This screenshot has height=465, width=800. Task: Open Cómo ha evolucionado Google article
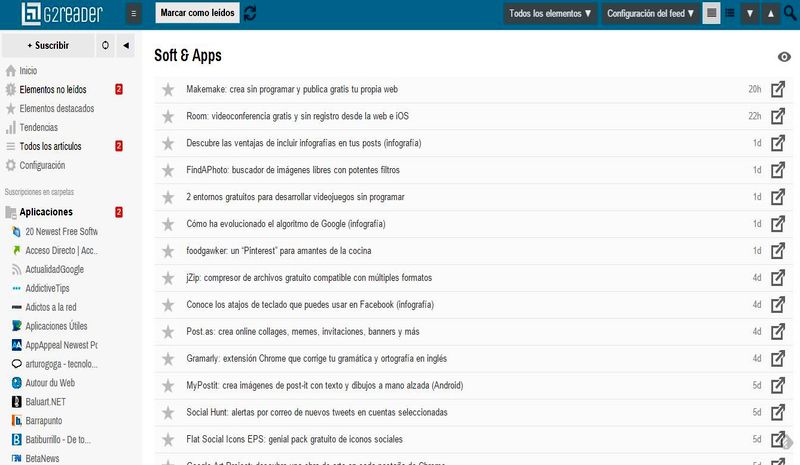pyautogui.click(x=286, y=224)
